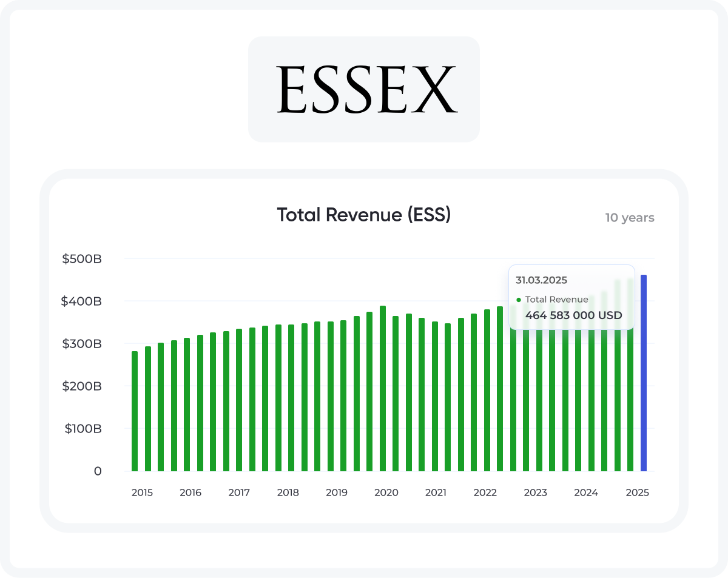Click the "2015" year label
Image resolution: width=728 pixels, height=578 pixels.
coord(142,492)
